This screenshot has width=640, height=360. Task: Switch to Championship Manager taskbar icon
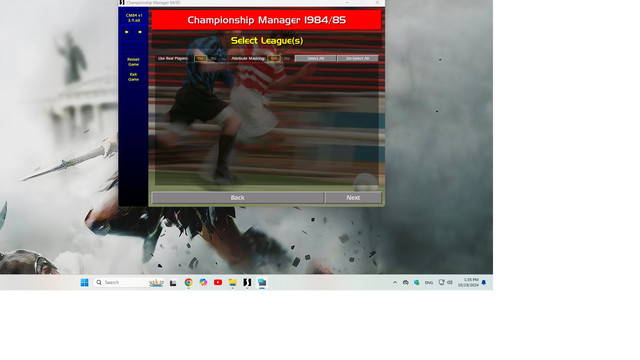[247, 282]
